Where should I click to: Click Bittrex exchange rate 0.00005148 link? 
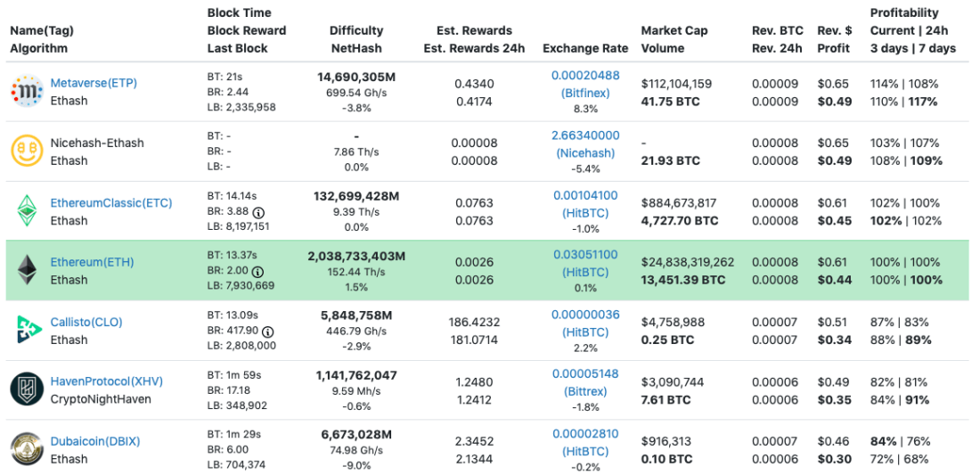point(585,373)
